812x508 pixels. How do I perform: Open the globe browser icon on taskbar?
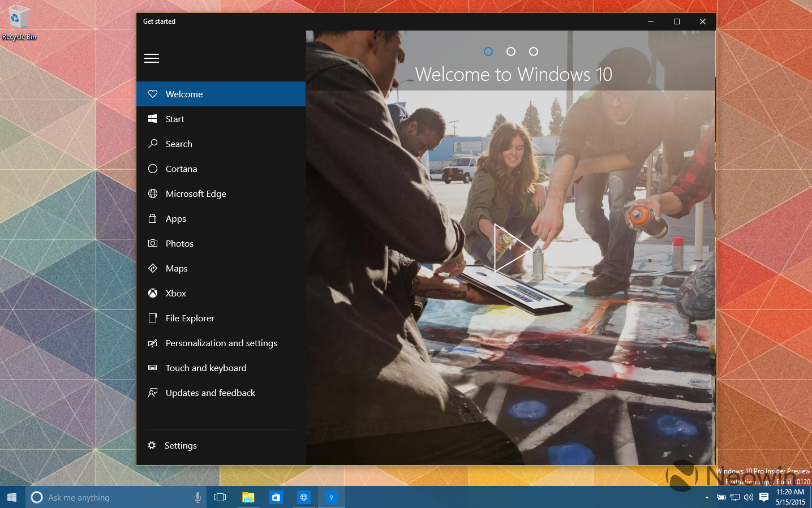[304, 497]
